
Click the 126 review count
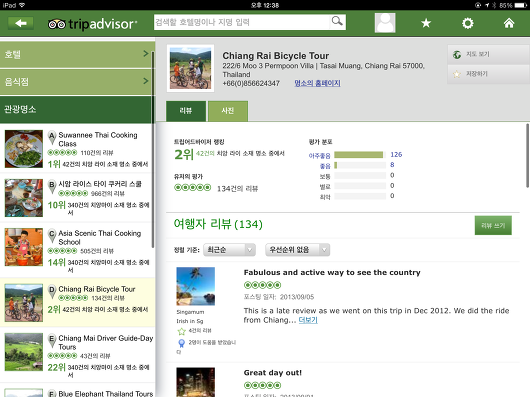tap(396, 154)
